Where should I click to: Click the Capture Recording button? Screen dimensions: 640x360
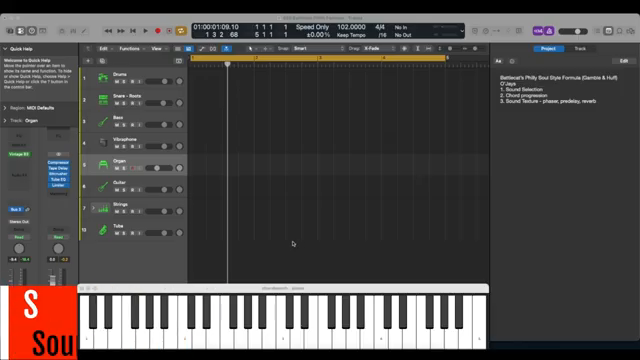pyautogui.click(x=169, y=31)
